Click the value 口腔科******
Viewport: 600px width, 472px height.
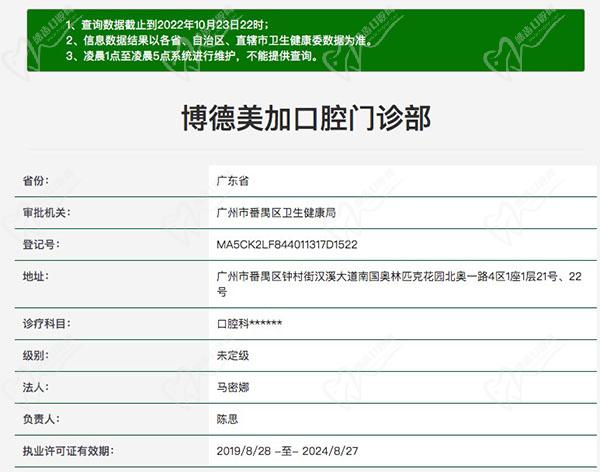[249, 324]
